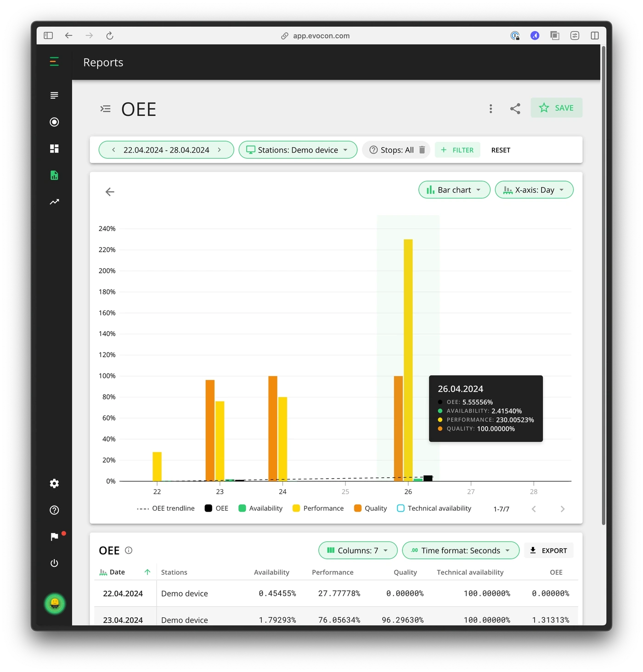Open Time format: Seconds dropdown
Viewport: 643px width, 672px height.
point(461,550)
